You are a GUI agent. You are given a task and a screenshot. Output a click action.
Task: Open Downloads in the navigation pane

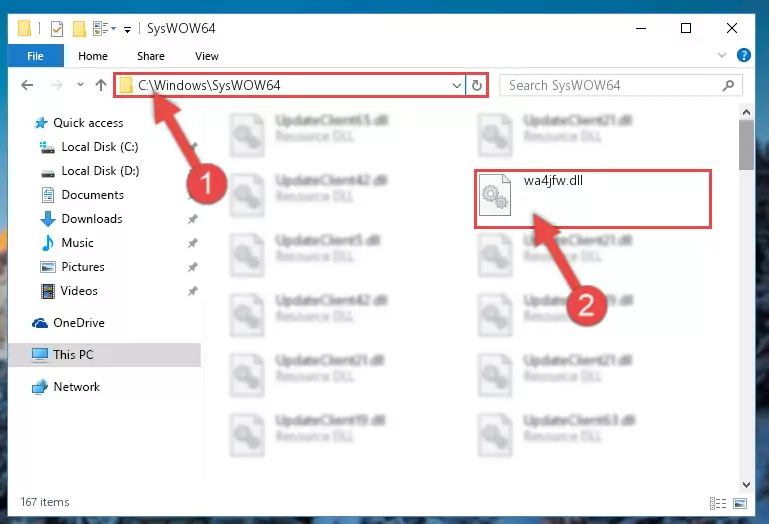click(92, 219)
